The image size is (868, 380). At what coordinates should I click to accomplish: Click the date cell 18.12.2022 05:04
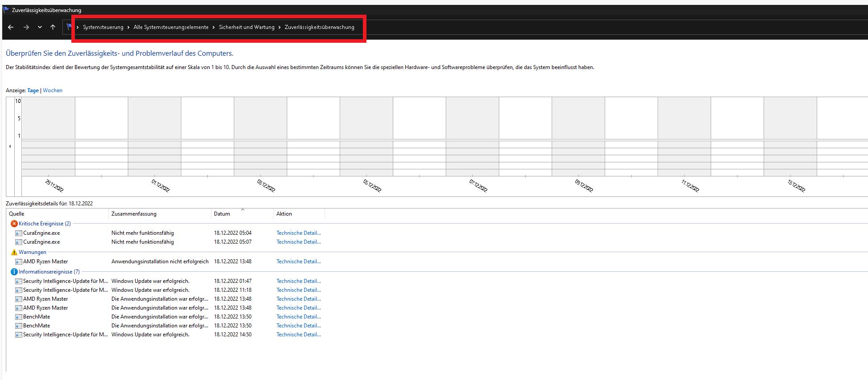pyautogui.click(x=233, y=233)
